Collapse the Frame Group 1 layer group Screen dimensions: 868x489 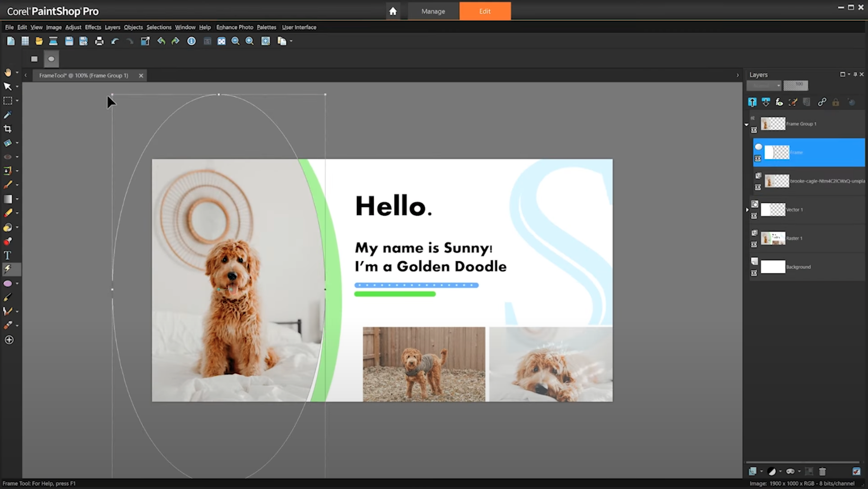[x=746, y=124]
